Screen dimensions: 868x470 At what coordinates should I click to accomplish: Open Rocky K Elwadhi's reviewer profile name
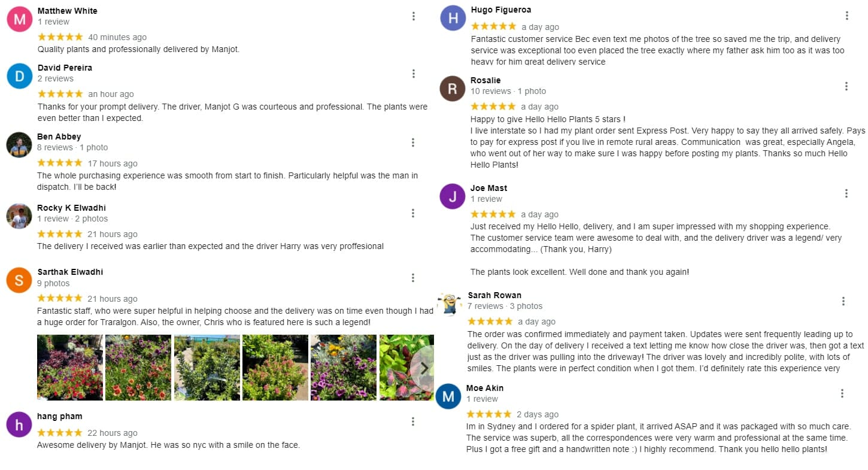click(71, 208)
